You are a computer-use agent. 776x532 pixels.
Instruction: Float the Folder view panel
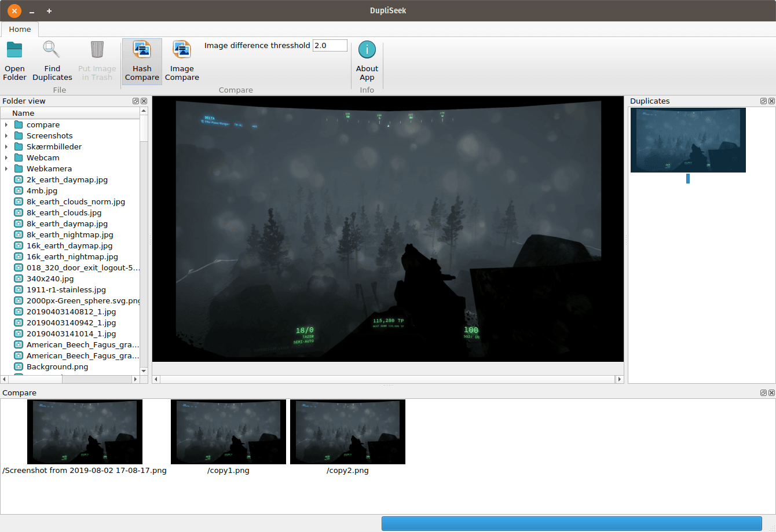136,101
